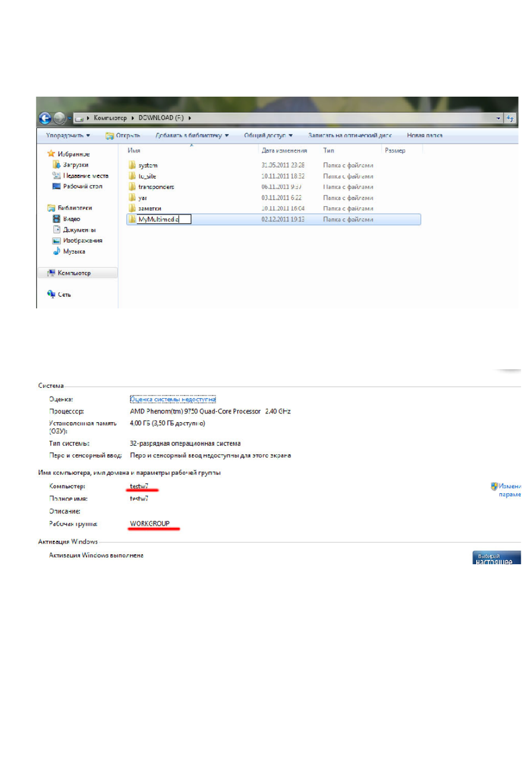Click the yar folder icon
The height and width of the screenshot is (762, 532).
click(x=132, y=197)
